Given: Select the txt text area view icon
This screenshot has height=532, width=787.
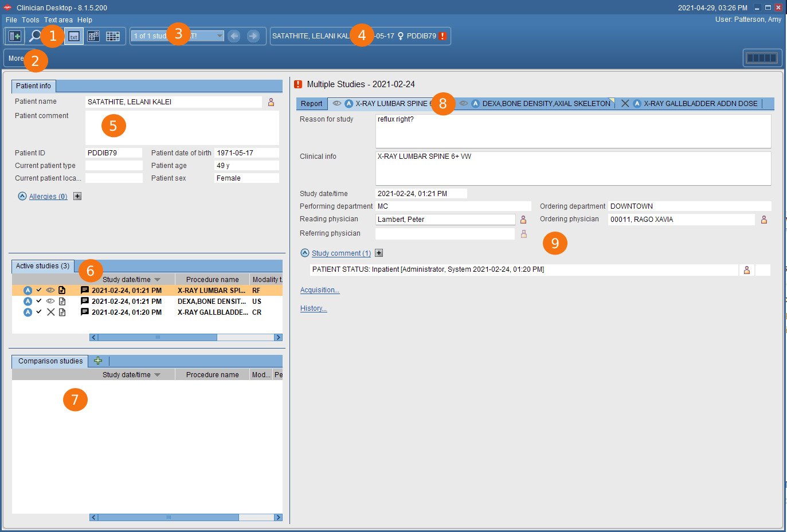Looking at the screenshot, I should click(x=74, y=36).
